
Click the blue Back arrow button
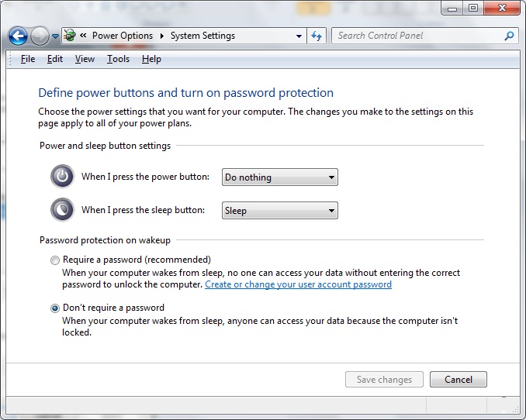click(x=18, y=36)
